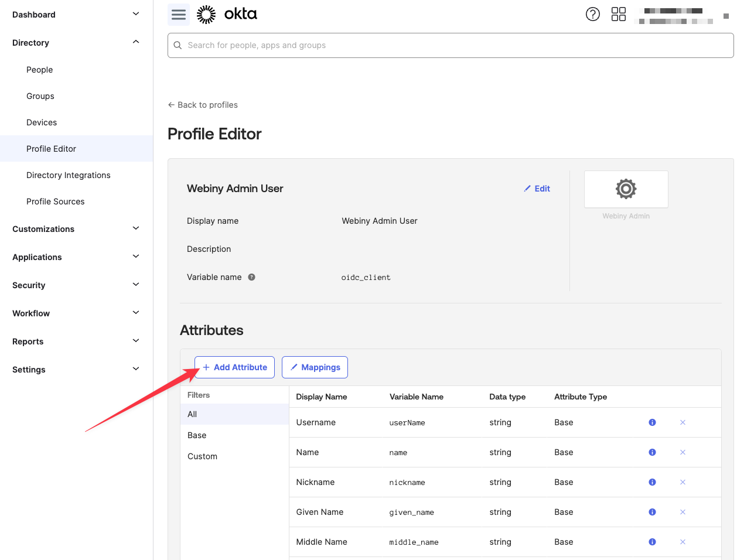Open the Mappings button
Viewport: 737px width, 560px height.
pos(315,367)
